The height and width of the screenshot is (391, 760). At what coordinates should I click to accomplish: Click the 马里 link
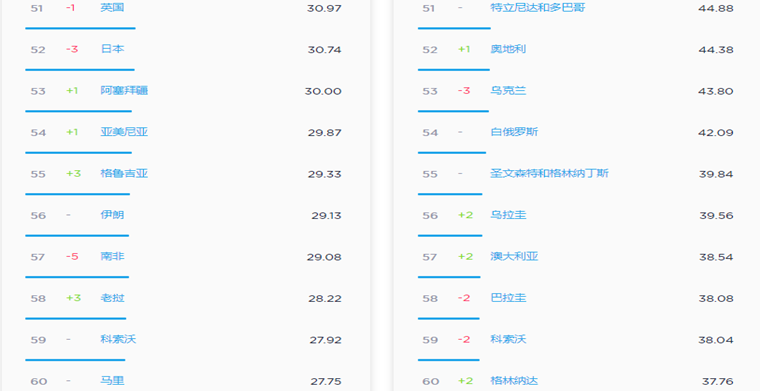click(112, 381)
